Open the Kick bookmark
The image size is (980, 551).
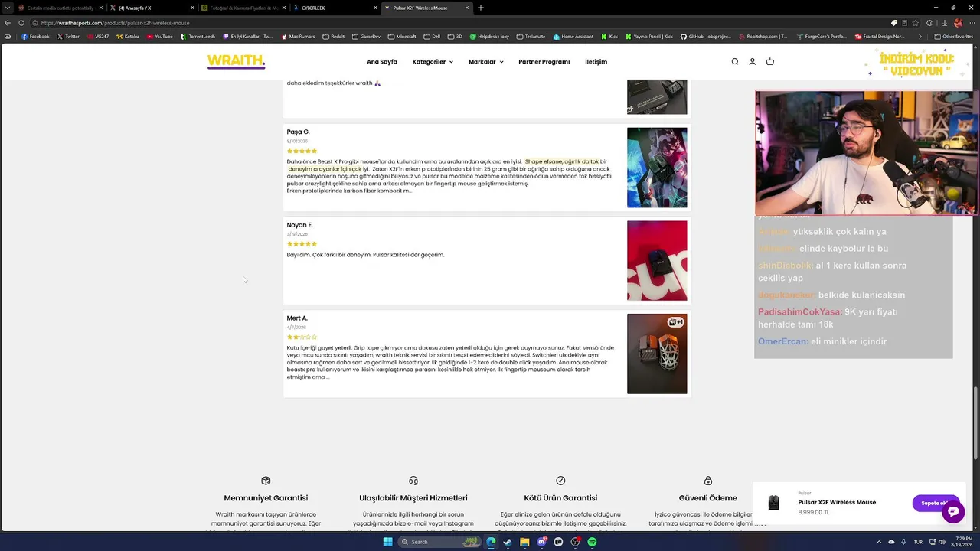[609, 37]
